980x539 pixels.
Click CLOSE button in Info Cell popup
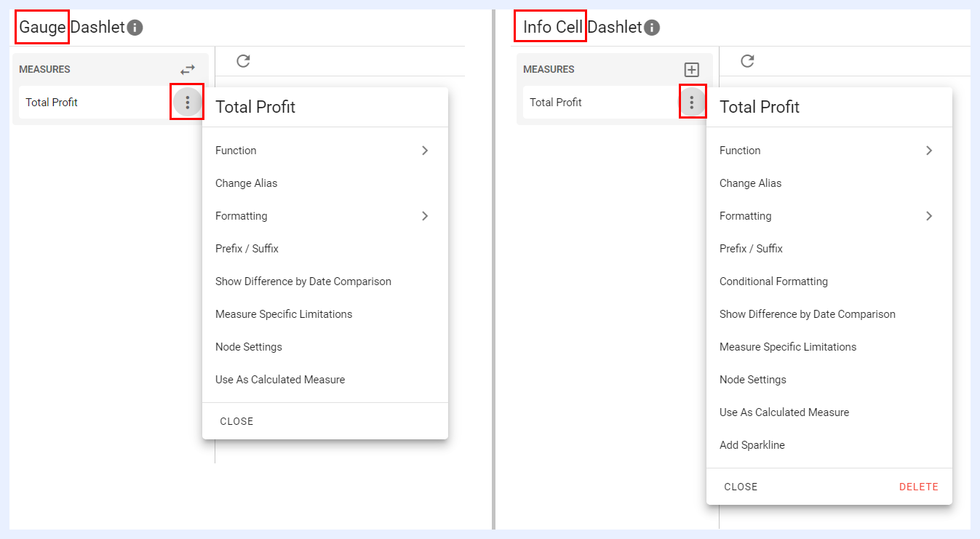pyautogui.click(x=741, y=487)
